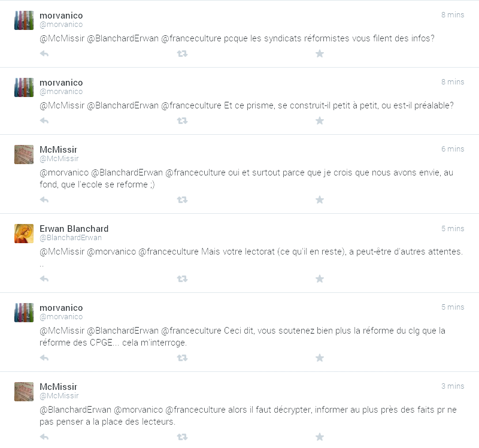Click @McMissir mention in the CPGE tweet
The height and width of the screenshot is (448, 479).
[x=62, y=331]
